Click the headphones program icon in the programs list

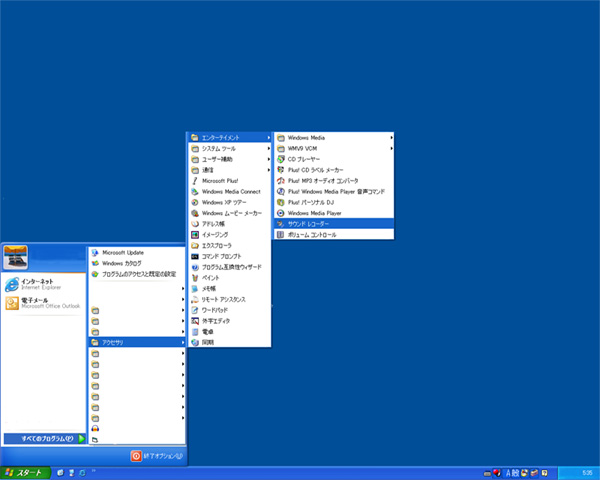pos(95,428)
